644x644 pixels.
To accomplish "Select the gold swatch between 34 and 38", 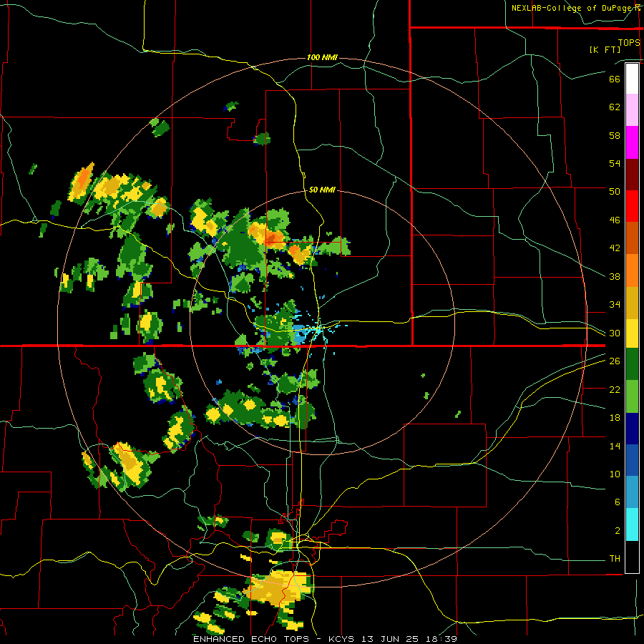I will pos(632,302).
